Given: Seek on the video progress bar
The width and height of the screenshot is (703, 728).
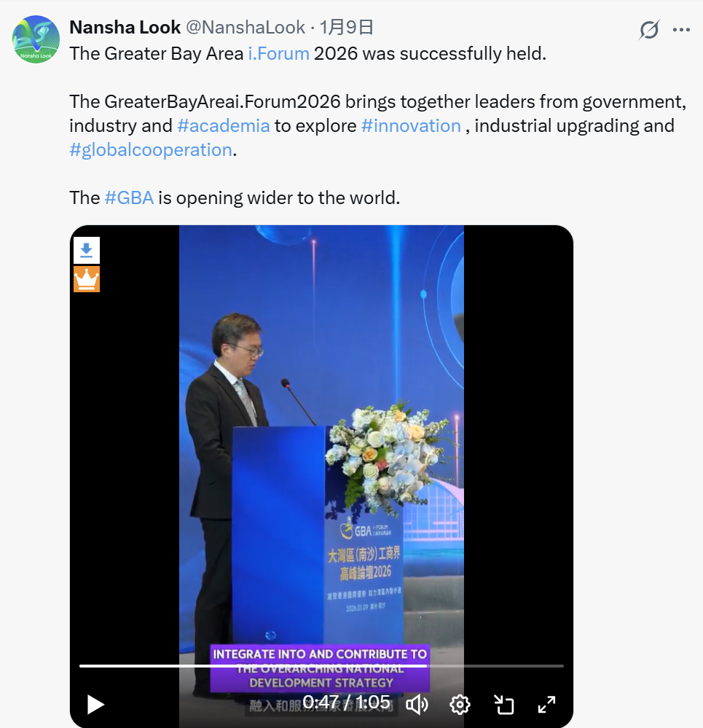Looking at the screenshot, I should pyautogui.click(x=321, y=666).
